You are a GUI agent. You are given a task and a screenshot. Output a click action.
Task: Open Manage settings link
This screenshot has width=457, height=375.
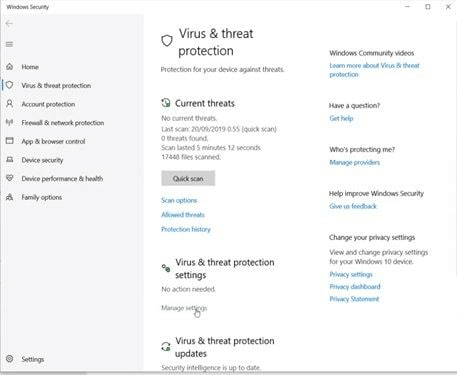[x=184, y=308]
